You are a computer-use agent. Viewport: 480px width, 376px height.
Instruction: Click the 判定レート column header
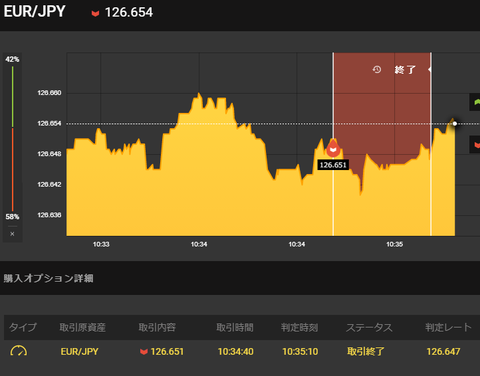tap(448, 327)
